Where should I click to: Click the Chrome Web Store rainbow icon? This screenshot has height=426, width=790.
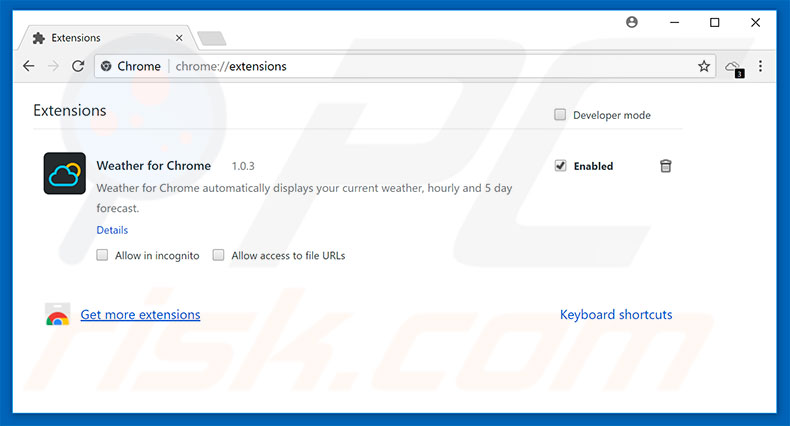(57, 315)
